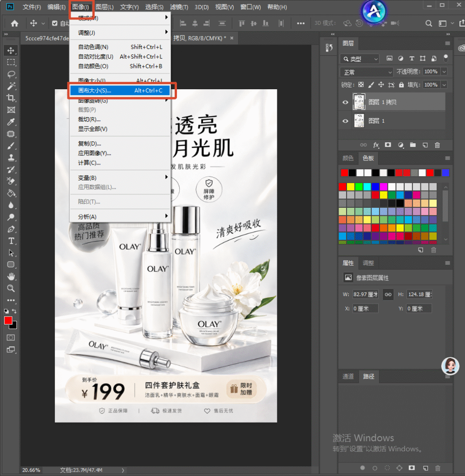Image resolution: width=465 pixels, height=476 pixels.
Task: Choose 裁切(R)... in image menu
Action: pos(119,119)
